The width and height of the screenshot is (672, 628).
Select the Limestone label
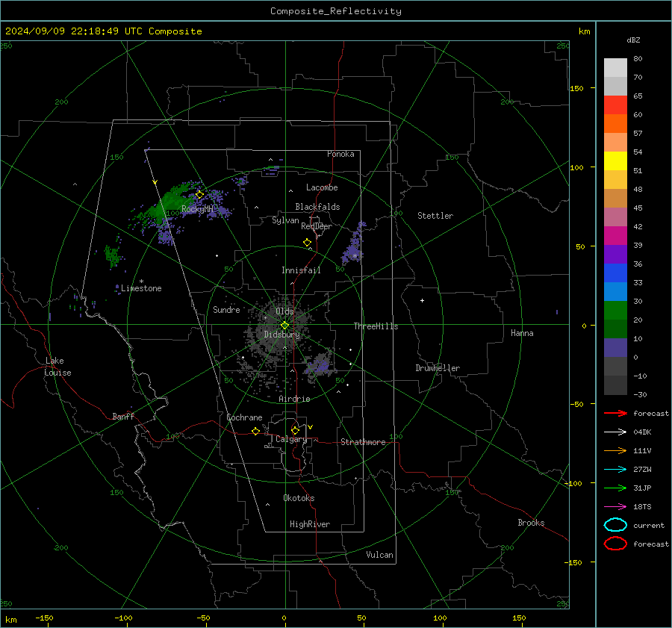(141, 288)
